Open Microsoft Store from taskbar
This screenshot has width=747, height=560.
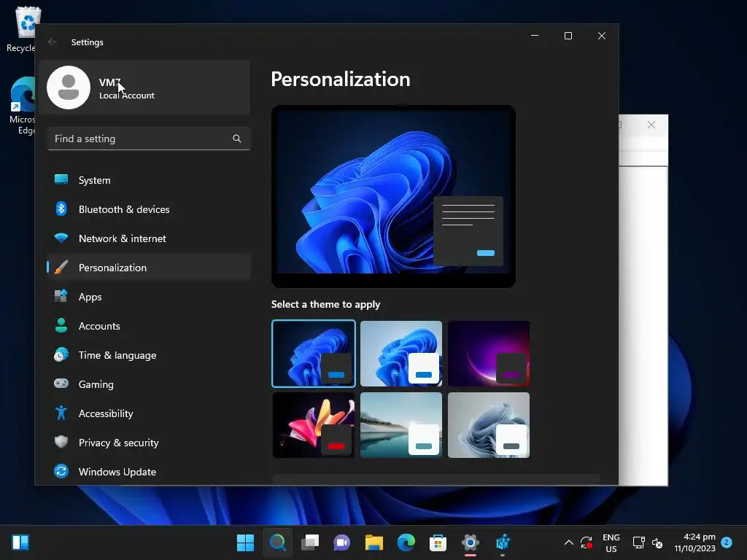[438, 542]
